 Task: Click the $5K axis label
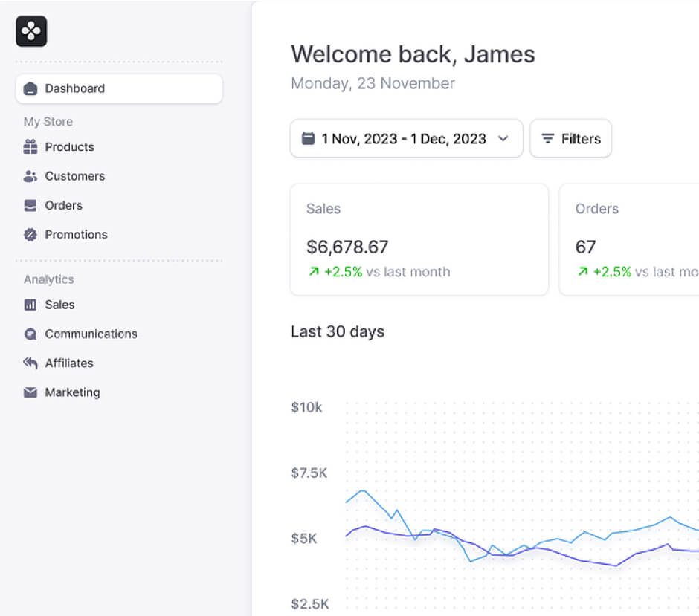pyautogui.click(x=304, y=539)
